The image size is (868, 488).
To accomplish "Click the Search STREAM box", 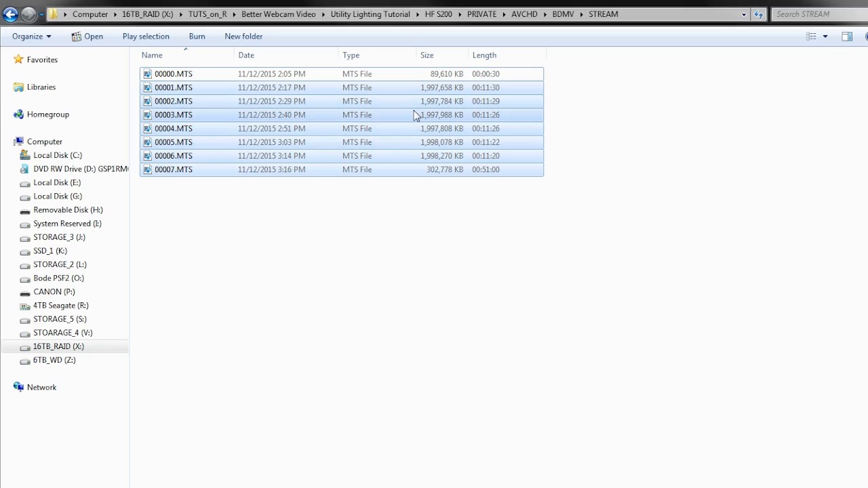I will [819, 14].
